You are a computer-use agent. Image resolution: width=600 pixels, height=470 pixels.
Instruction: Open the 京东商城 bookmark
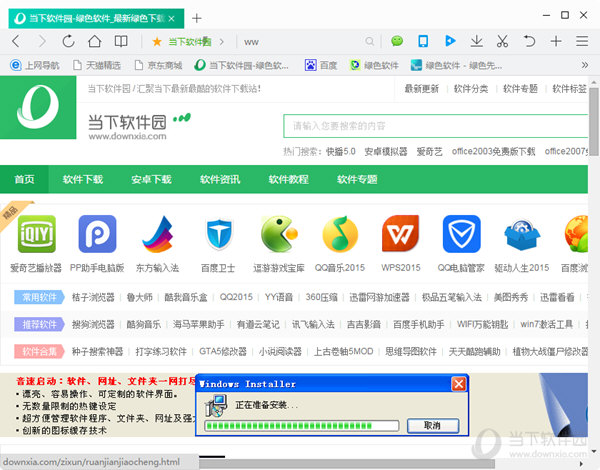click(158, 65)
